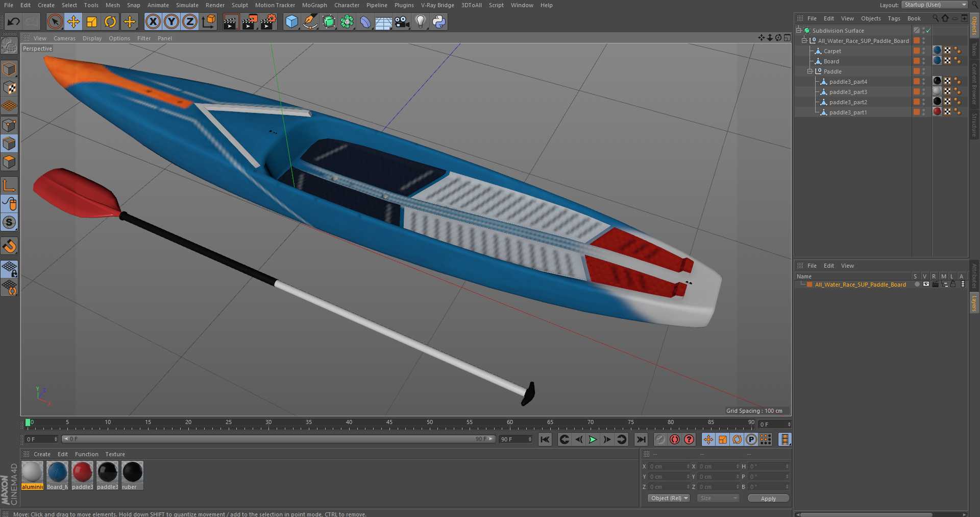Select the aluminium material
Screen dimensions: 980x517
(32, 476)
